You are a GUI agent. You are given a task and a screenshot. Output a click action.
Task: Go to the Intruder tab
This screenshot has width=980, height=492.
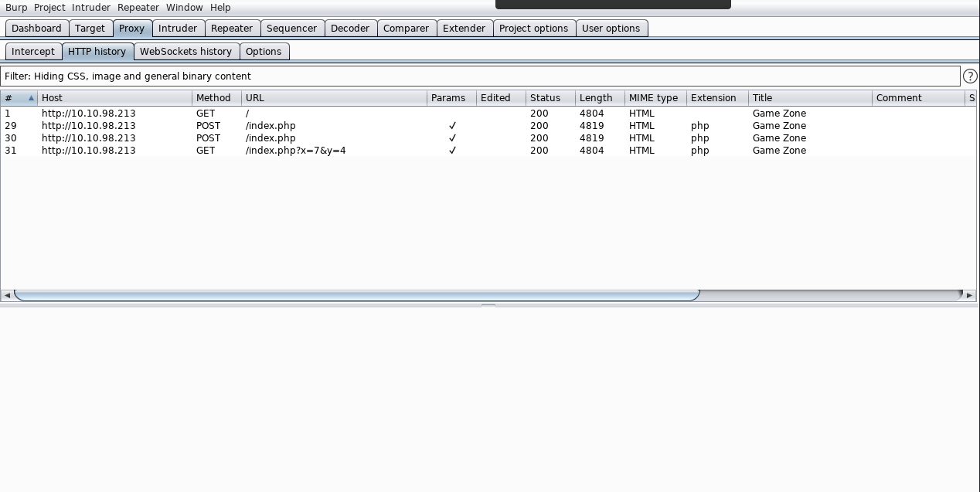(178, 29)
